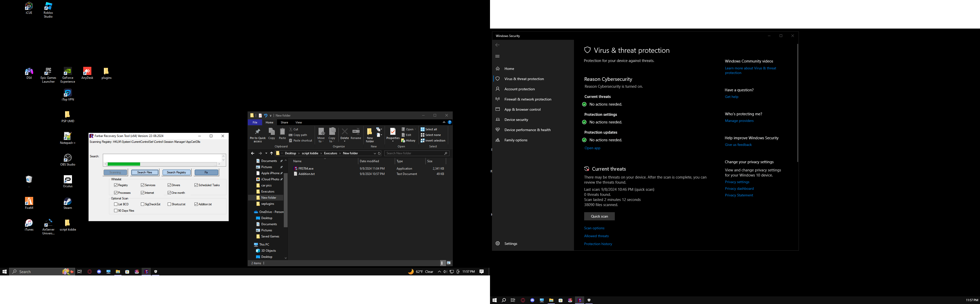Viewport: 980px width, 304px height.
Task: Open the Share ribbon tab
Action: (x=284, y=122)
